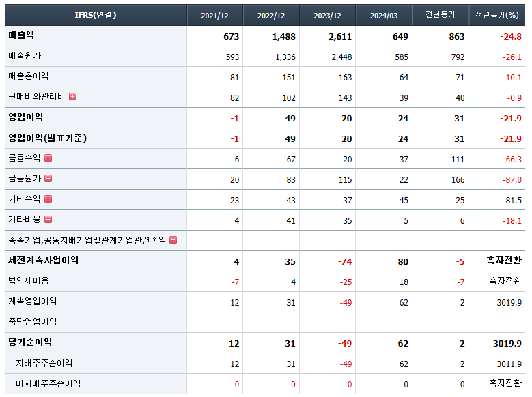Select the 영업이익 row label
The width and height of the screenshot is (532, 397).
(25, 117)
